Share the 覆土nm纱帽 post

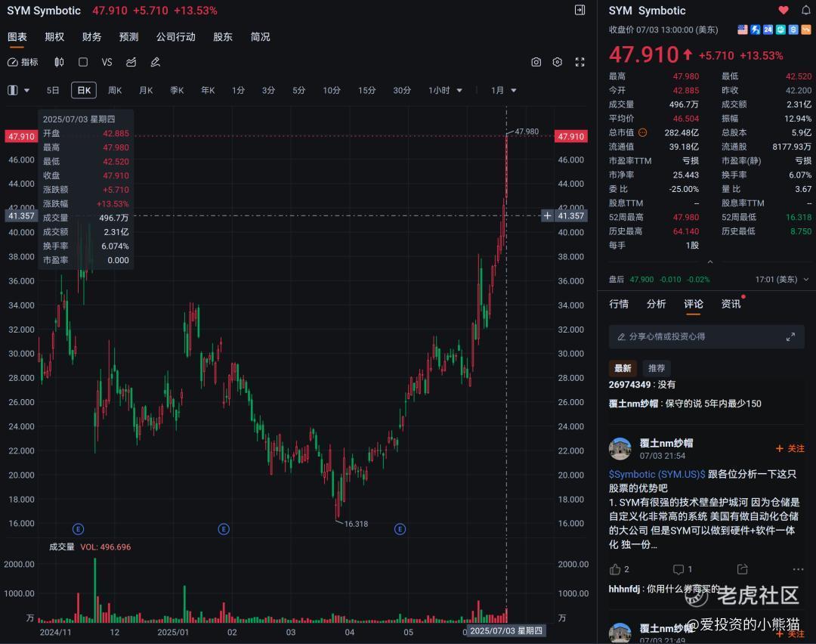742,569
